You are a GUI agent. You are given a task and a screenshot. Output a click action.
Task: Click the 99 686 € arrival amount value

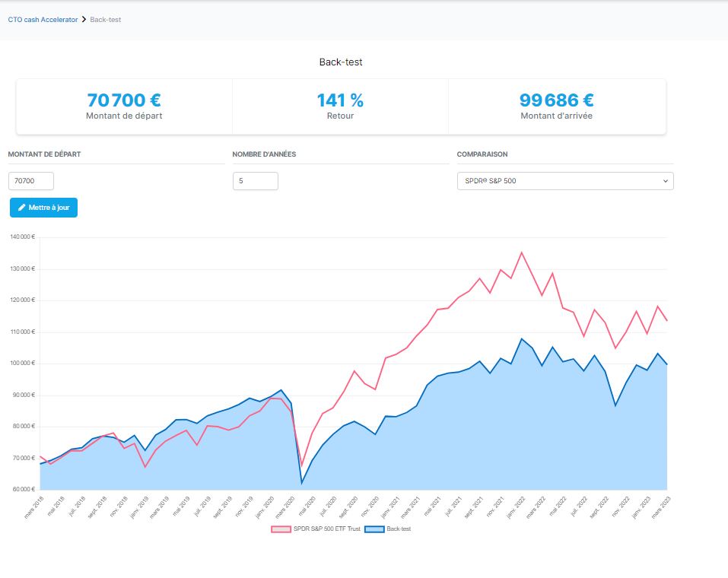557,100
